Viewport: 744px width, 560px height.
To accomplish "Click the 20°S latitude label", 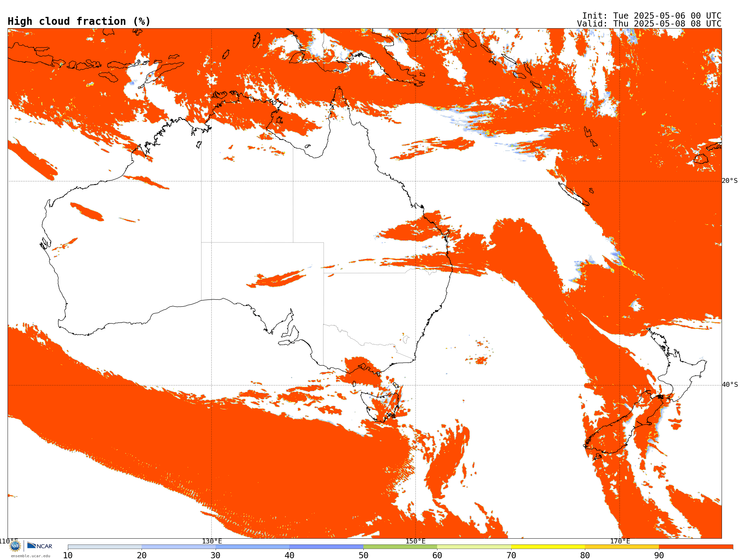I will [x=730, y=181].
